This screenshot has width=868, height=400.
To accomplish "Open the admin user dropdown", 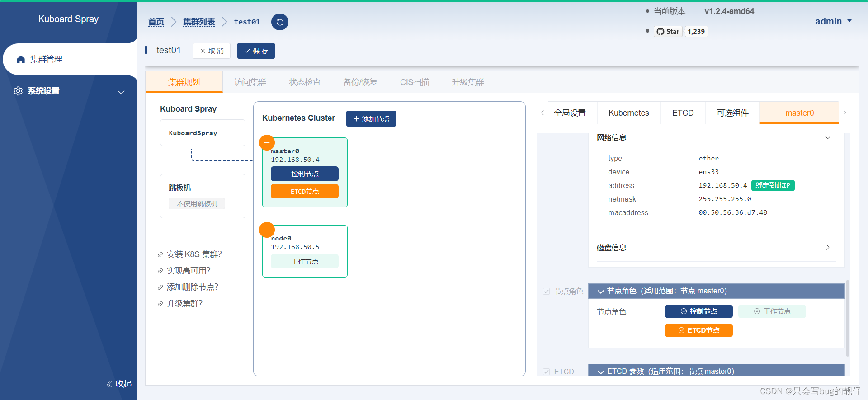I will [833, 21].
